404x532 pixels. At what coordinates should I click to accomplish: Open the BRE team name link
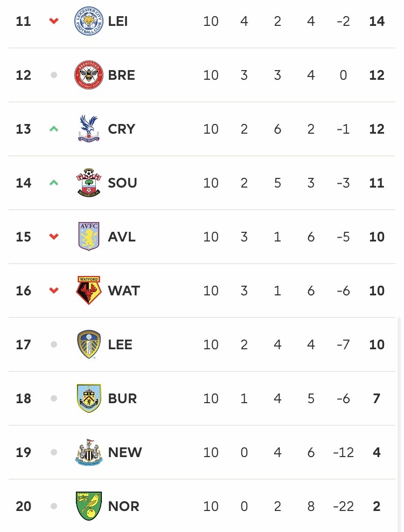(121, 75)
